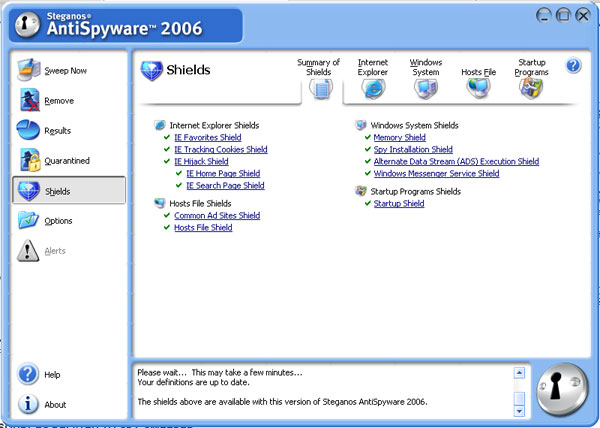Viewport: 600px width, 428px height.
Task: Open the Startup Shield link
Action: coord(399,203)
